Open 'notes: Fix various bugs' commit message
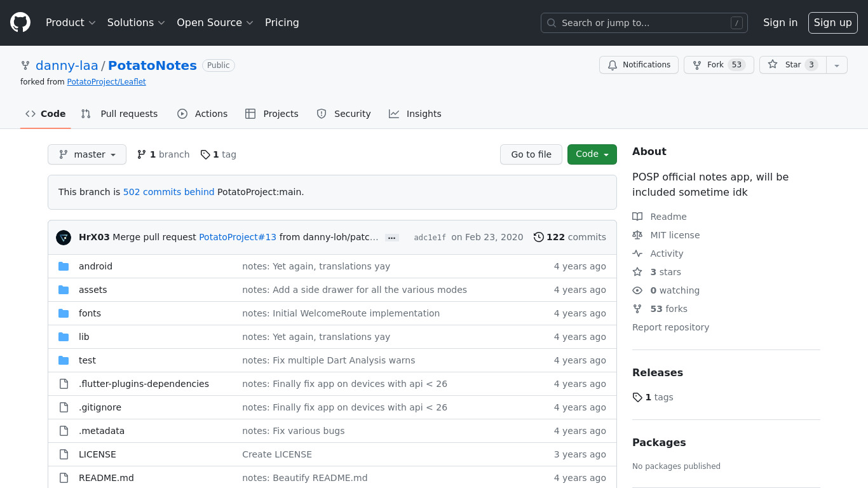This screenshot has height=488, width=868. click(294, 431)
